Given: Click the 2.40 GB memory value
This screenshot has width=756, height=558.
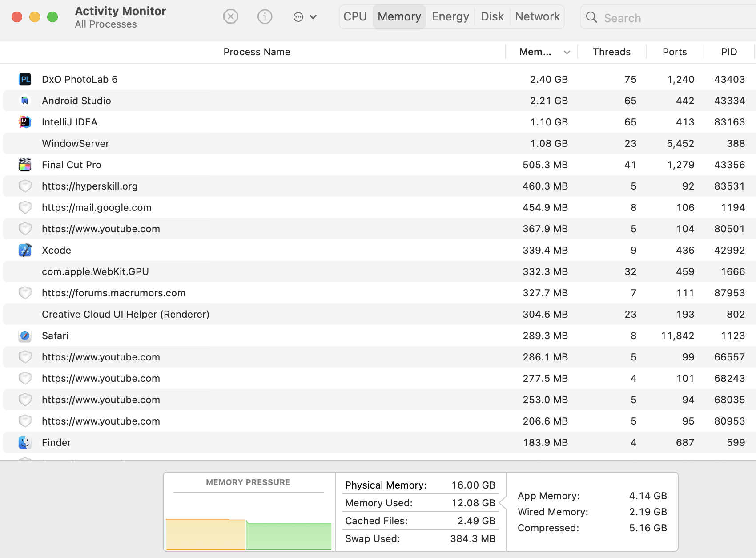Looking at the screenshot, I should point(549,79).
